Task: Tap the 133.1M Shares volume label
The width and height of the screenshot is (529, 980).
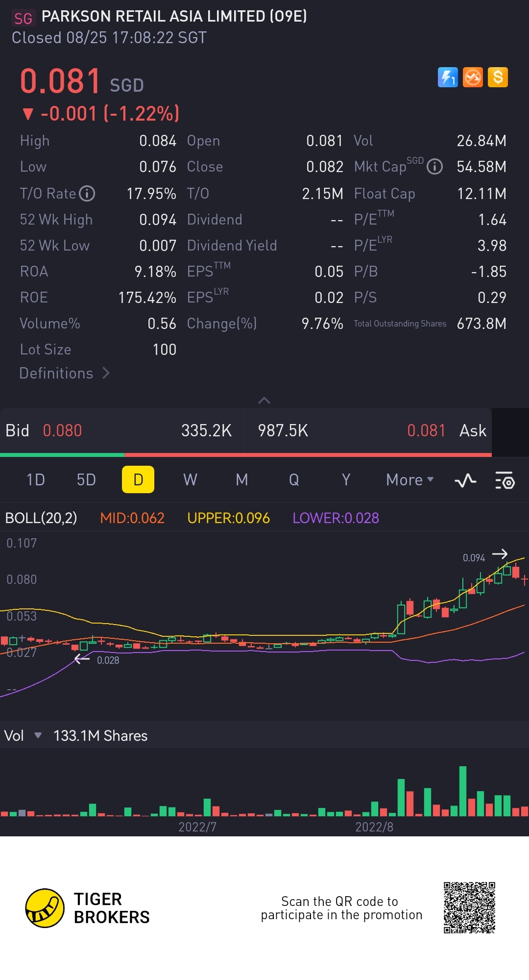Action: (x=100, y=735)
